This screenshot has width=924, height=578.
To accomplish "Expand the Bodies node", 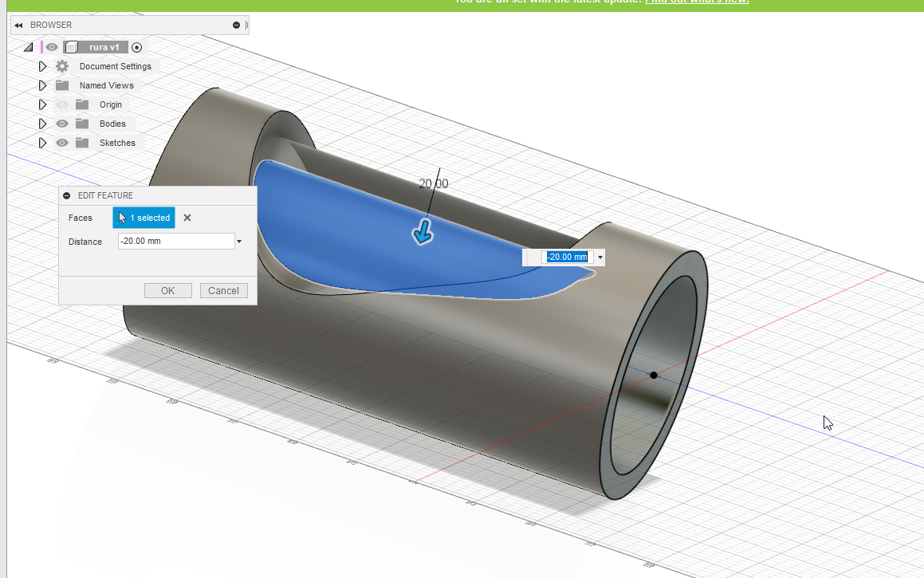I will click(x=42, y=124).
